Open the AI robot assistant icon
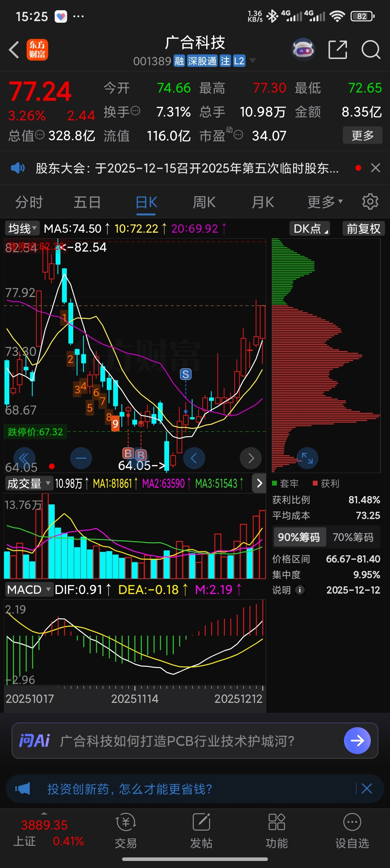Viewport: 390px width, 868px height. [x=303, y=50]
